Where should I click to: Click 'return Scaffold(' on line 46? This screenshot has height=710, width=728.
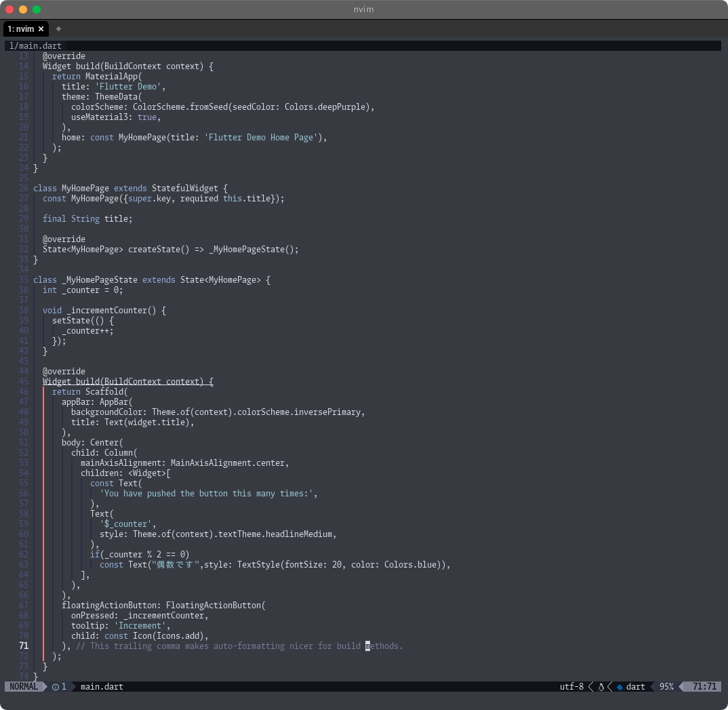coord(89,391)
